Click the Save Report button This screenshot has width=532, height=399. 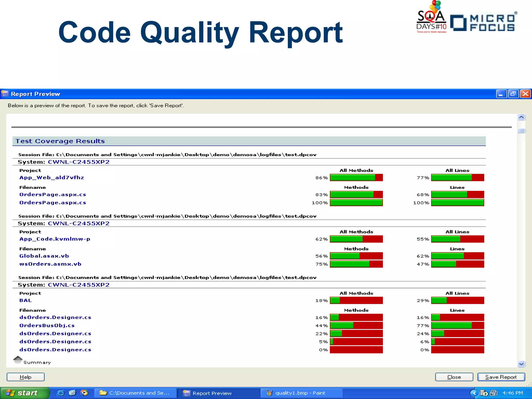tap(501, 377)
